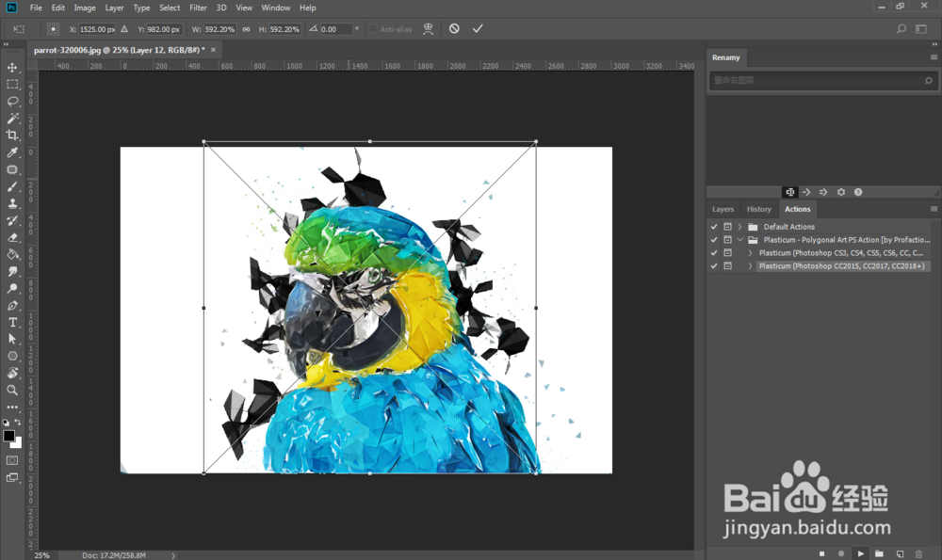942x560 pixels.
Task: Select the Smudge tool
Action: (12, 271)
